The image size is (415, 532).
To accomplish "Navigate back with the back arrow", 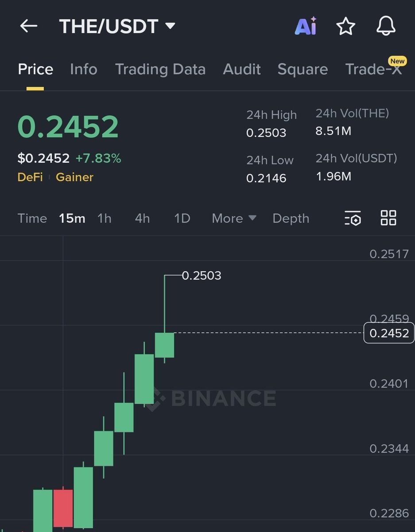I will tap(29, 25).
